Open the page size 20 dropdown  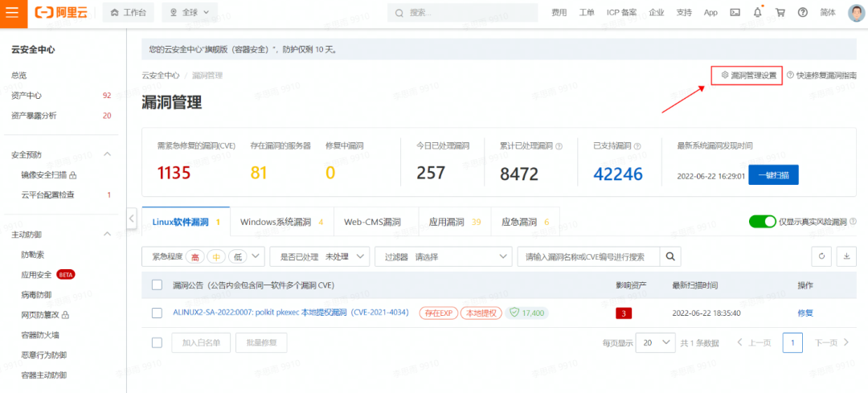click(655, 342)
